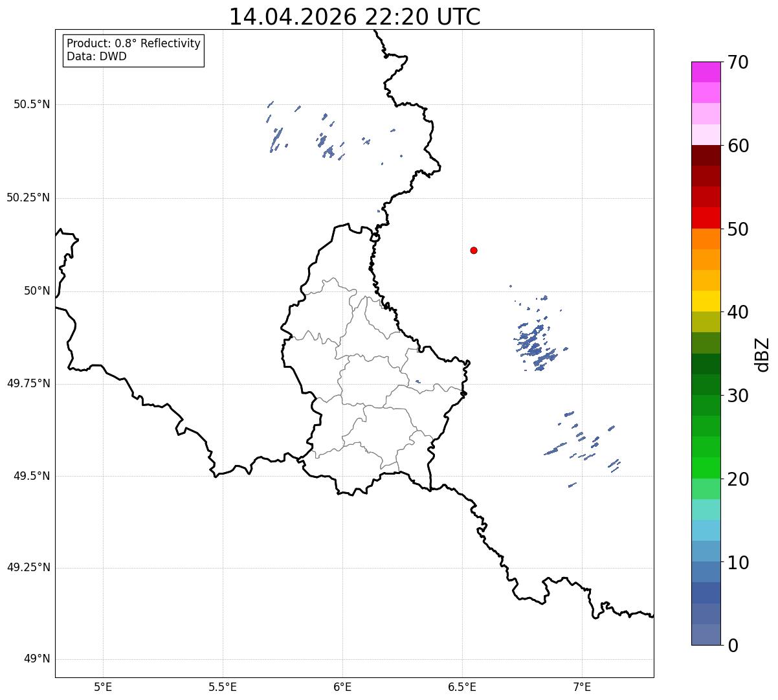Click the title 14.04.2026 22:20 UTC
This screenshot has width=778, height=700.
355,17
